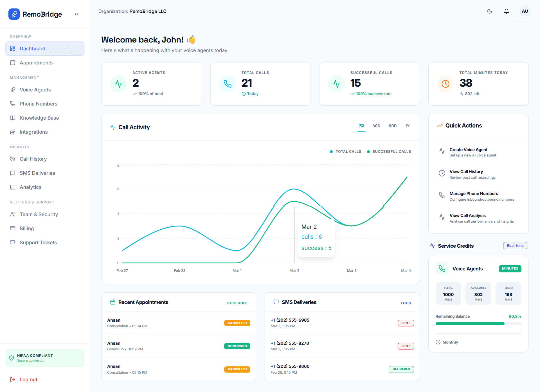
Task: Select the 1Y time range option
Action: (407, 126)
